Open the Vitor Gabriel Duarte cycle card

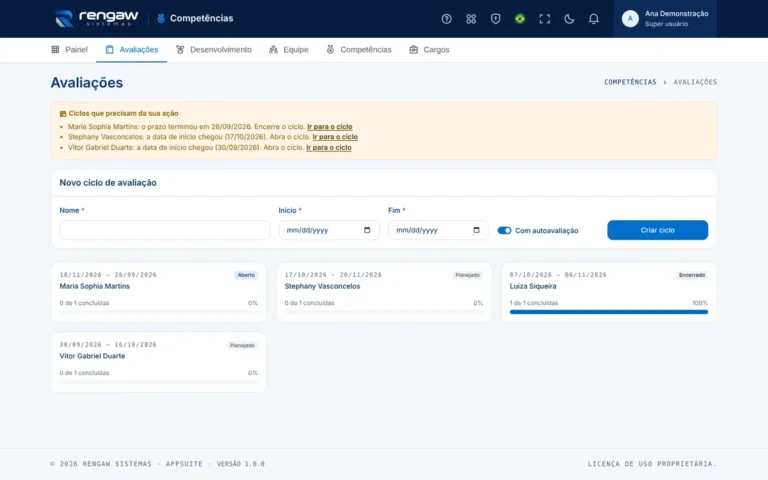point(159,362)
